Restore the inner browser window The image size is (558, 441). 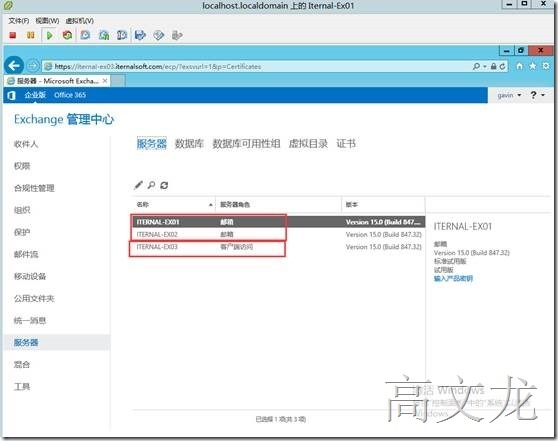click(521, 51)
